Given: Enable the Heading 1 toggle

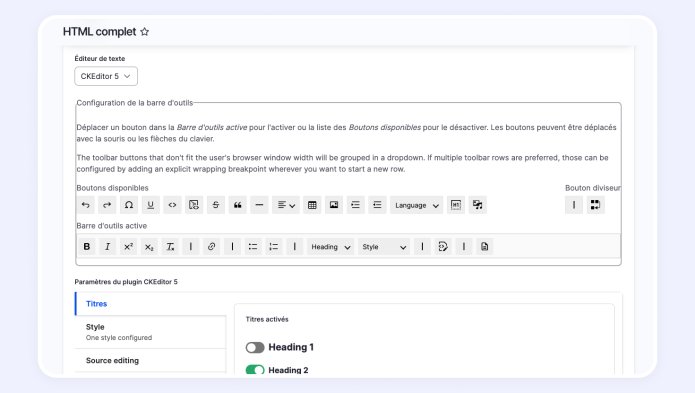Looking at the screenshot, I should [x=255, y=347].
